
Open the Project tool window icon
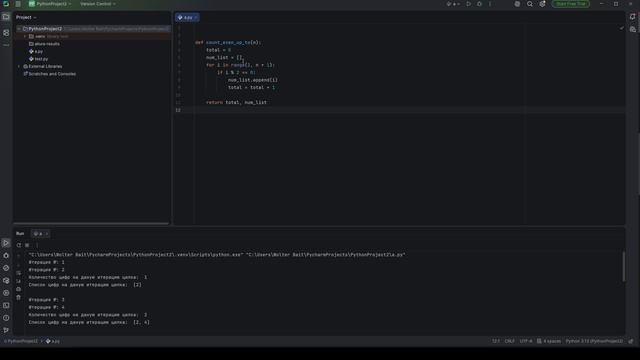click(6, 17)
